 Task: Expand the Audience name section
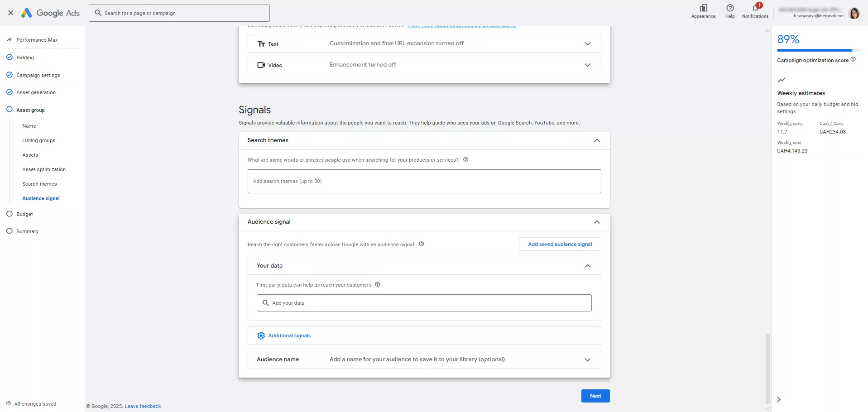coord(587,360)
